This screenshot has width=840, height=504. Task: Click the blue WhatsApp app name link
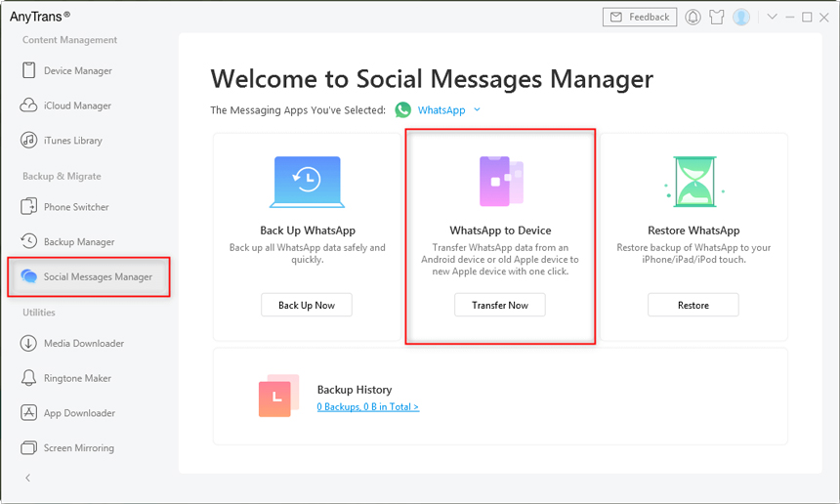(441, 109)
